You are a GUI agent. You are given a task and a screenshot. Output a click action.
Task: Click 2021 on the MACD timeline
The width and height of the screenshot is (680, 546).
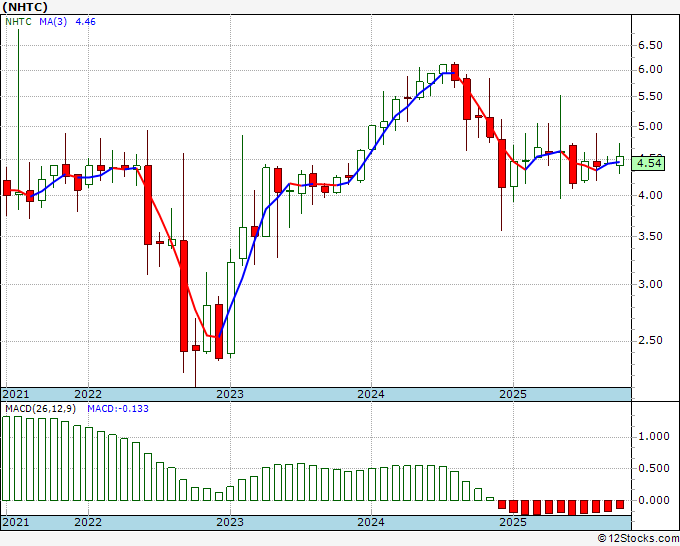(16, 522)
